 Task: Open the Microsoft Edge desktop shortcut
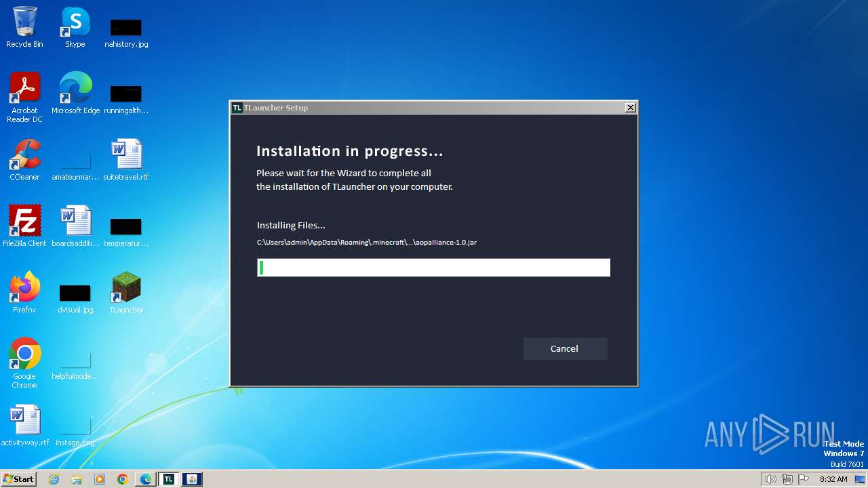[75, 94]
